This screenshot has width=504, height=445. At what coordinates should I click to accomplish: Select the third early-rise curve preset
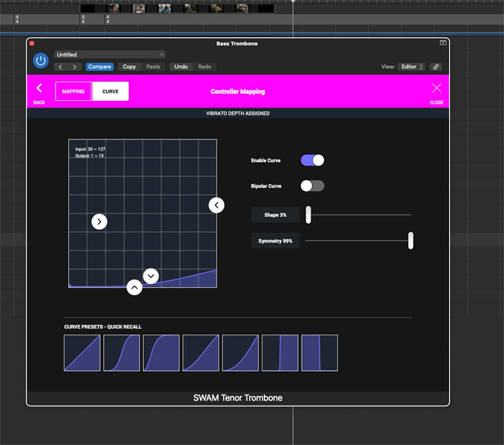click(x=161, y=353)
